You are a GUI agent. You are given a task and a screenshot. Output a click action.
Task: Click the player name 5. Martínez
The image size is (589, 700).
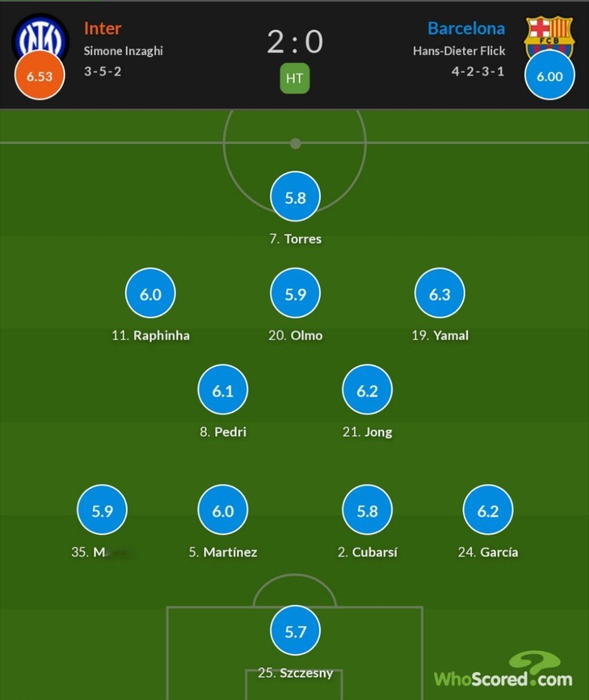coord(223,552)
